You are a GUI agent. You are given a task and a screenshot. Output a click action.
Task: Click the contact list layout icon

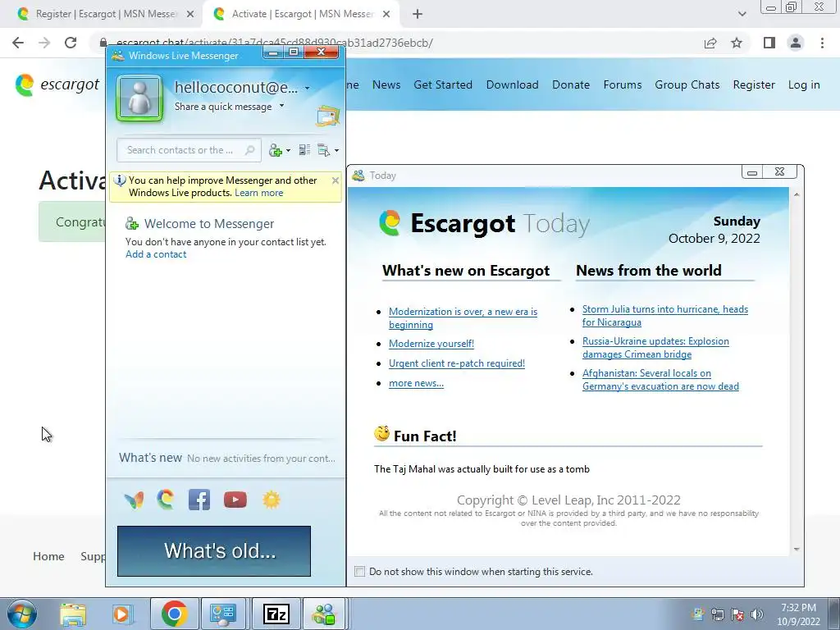click(x=304, y=150)
